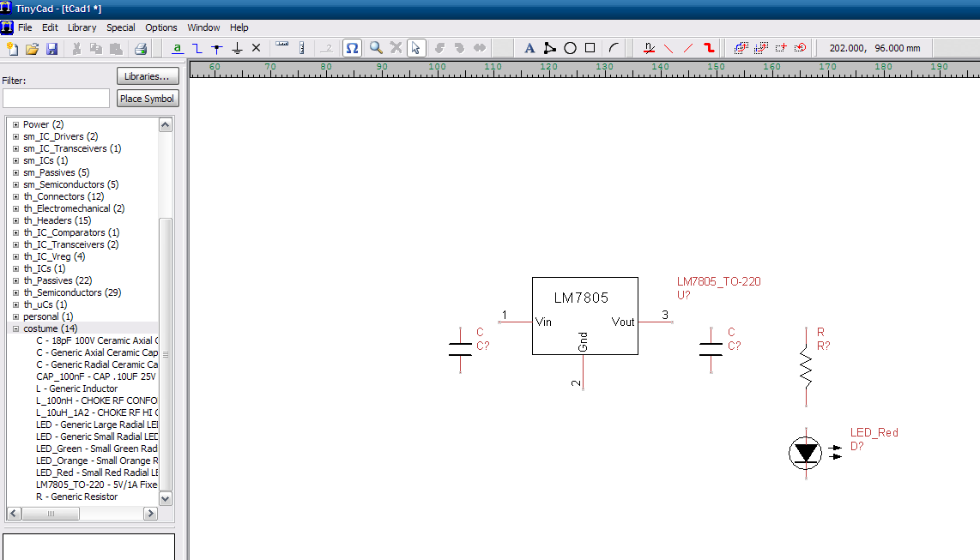Select the Power/ground symbol tool
Viewport: 980px width, 560px height.
point(237,49)
